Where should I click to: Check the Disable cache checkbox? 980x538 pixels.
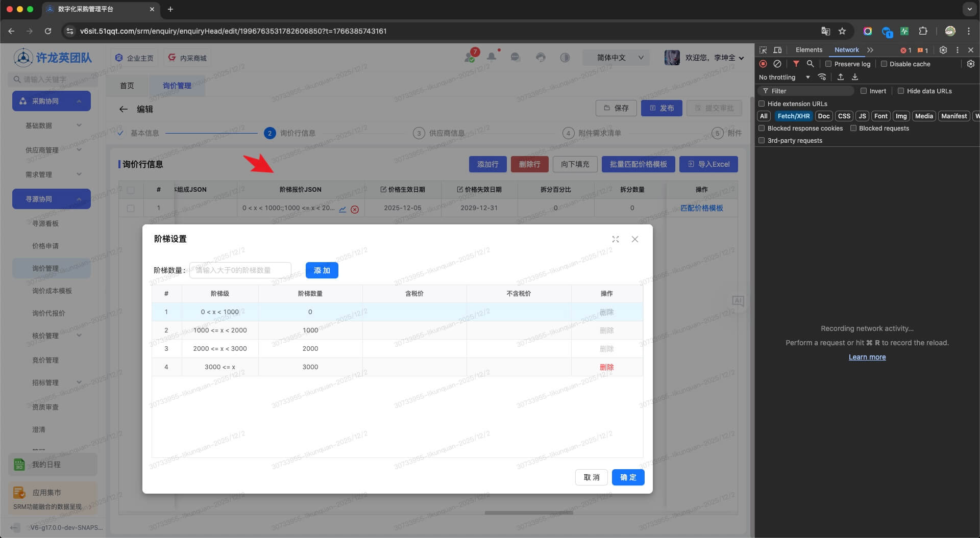(x=884, y=64)
